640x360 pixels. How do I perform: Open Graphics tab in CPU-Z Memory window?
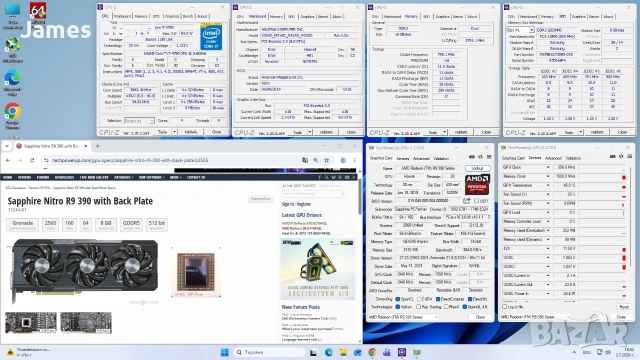tap(442, 17)
